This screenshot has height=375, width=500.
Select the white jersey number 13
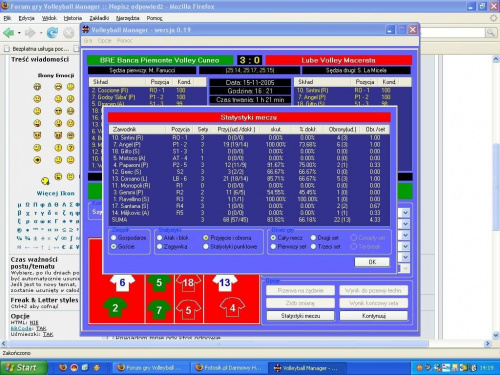point(225,283)
